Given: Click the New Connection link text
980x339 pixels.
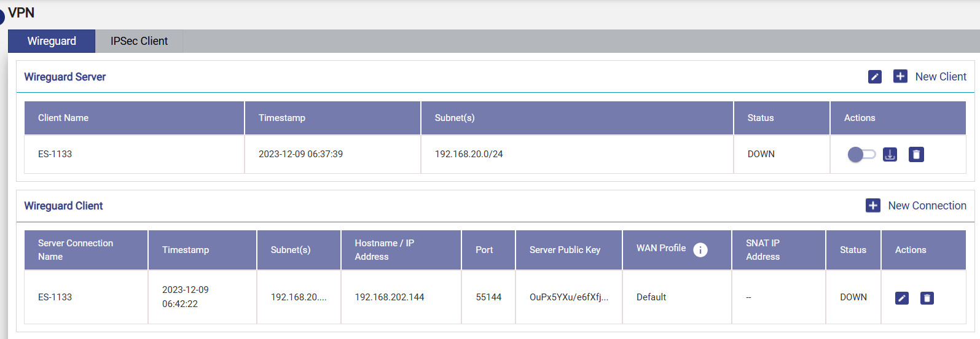Looking at the screenshot, I should pyautogui.click(x=927, y=206).
